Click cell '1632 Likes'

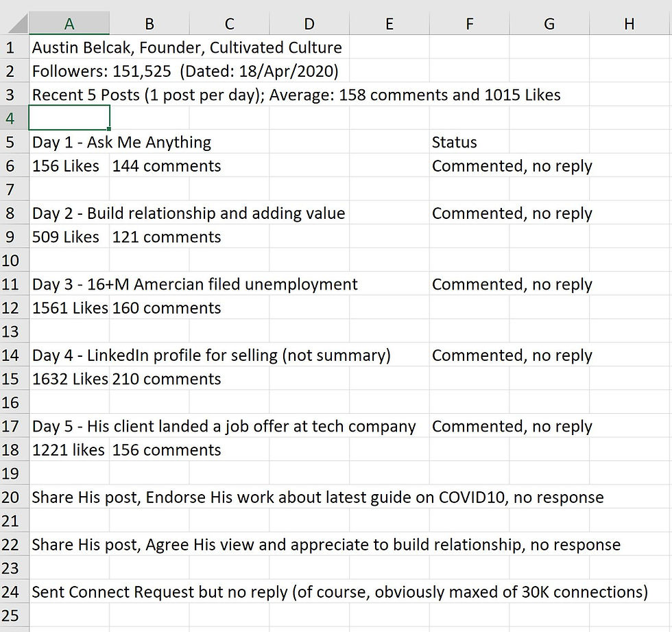coord(70,379)
